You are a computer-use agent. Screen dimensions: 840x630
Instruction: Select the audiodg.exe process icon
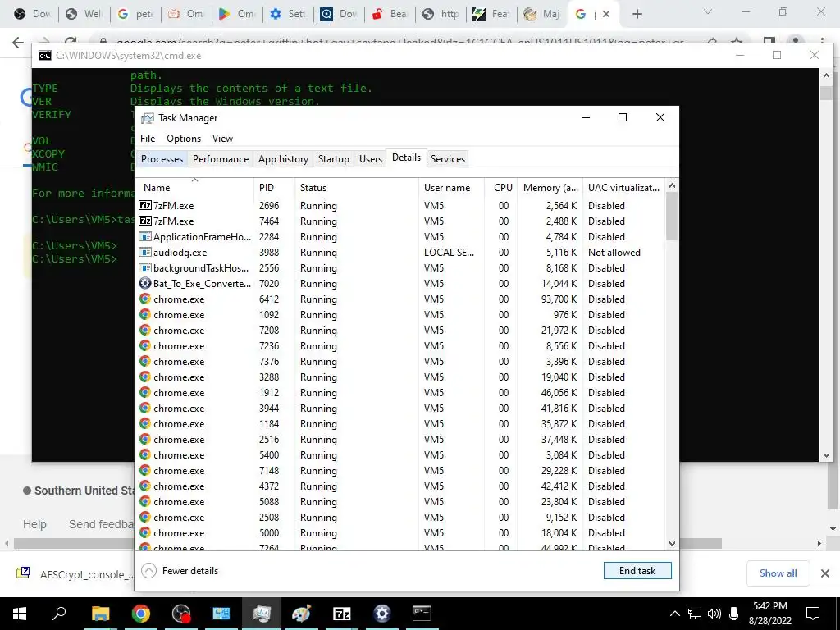145,253
